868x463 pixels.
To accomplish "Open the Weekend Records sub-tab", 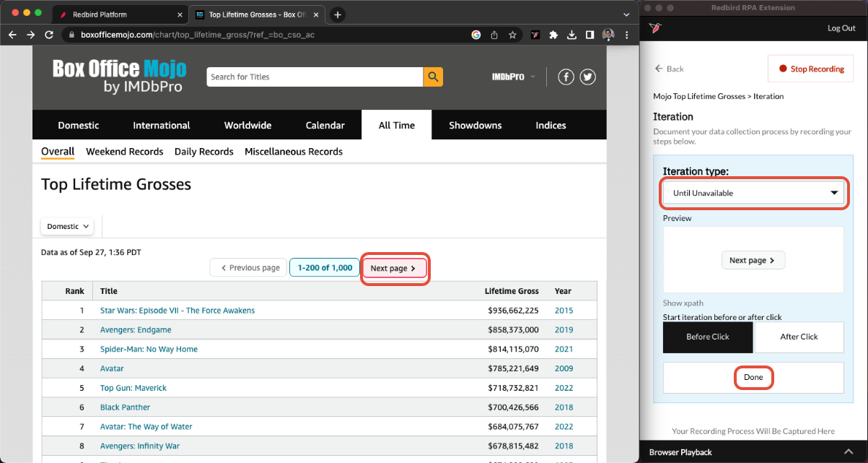I will click(124, 152).
